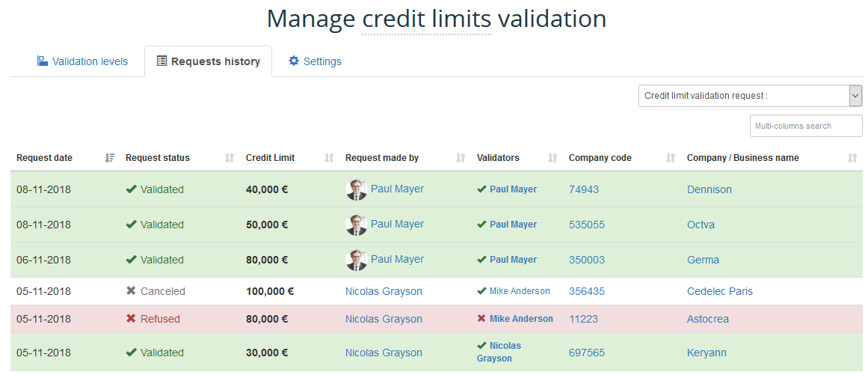Sort the Validators column
The image size is (868, 378).
point(552,158)
